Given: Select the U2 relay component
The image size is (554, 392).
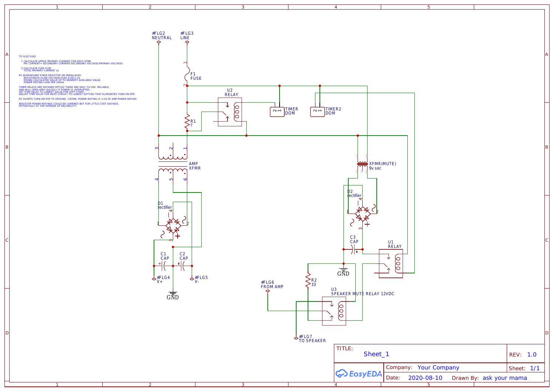Looking at the screenshot, I should [230, 112].
